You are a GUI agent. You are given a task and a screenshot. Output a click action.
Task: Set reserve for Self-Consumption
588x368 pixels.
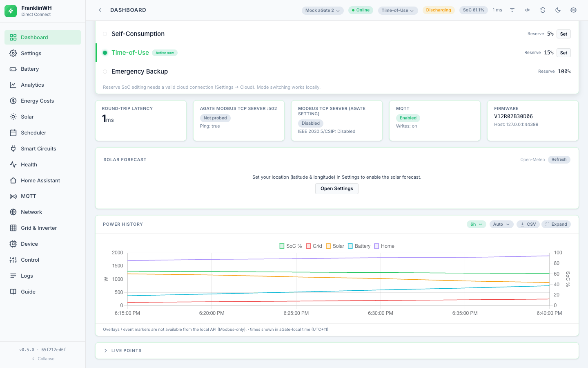(x=563, y=34)
